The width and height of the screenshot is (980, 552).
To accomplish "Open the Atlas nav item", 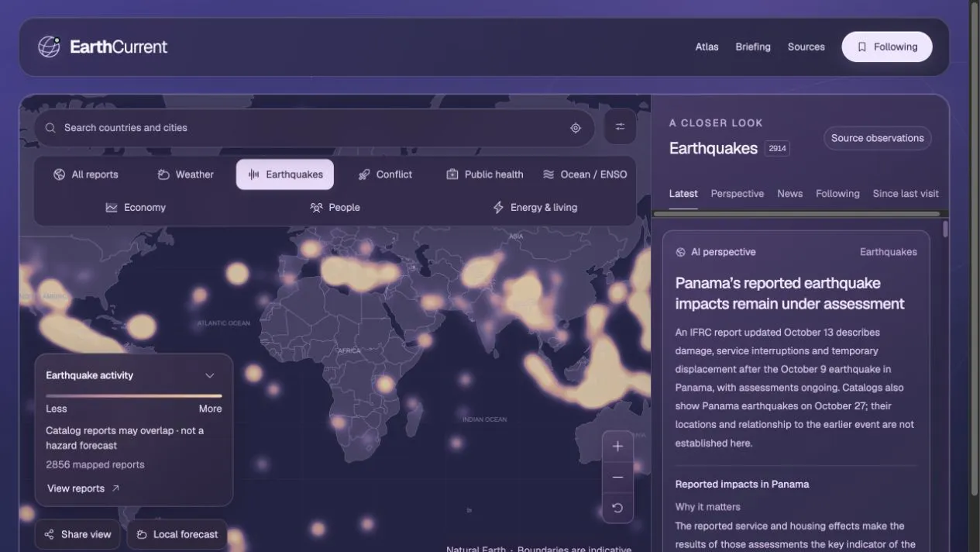I will pos(707,47).
